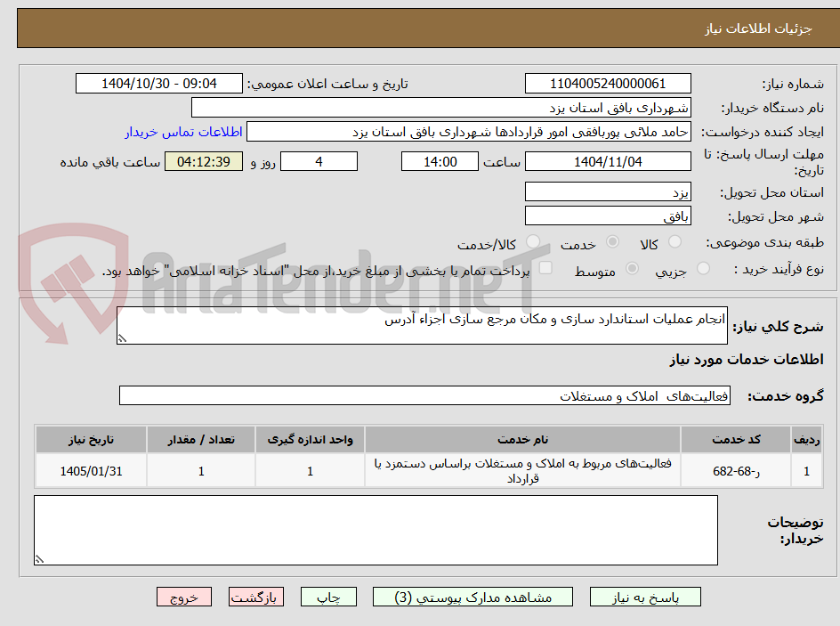
Task: Select the جزیی radio button
Action: pos(704,270)
